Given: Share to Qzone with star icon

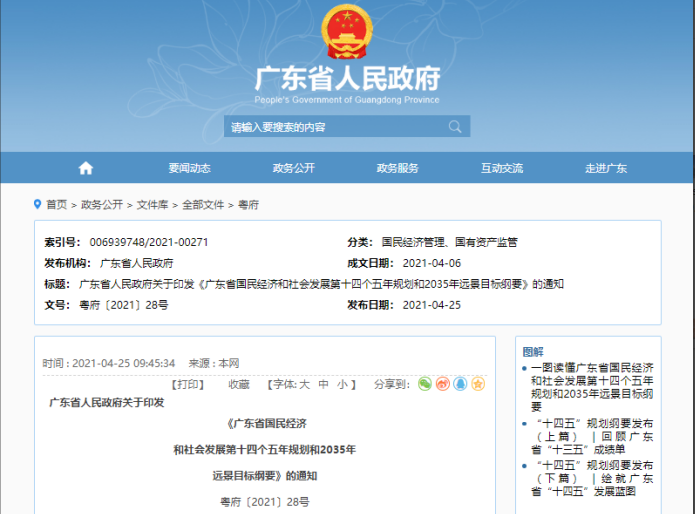Looking at the screenshot, I should [478, 384].
